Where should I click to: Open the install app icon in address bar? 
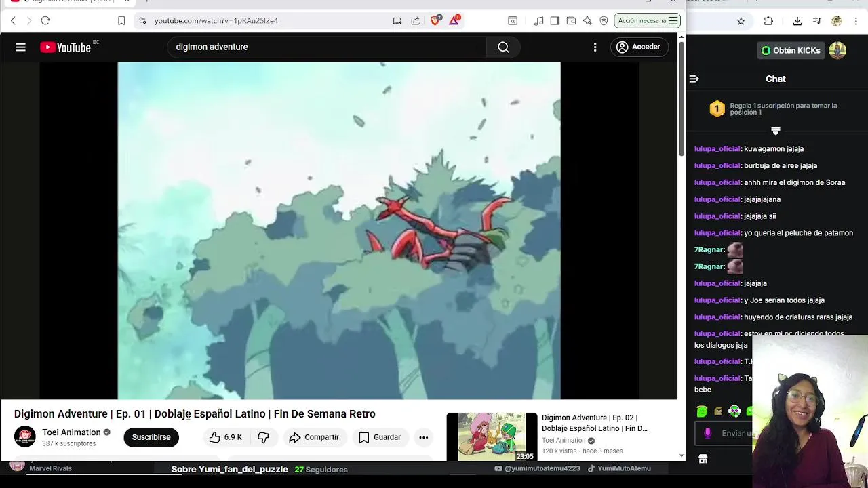(x=397, y=20)
